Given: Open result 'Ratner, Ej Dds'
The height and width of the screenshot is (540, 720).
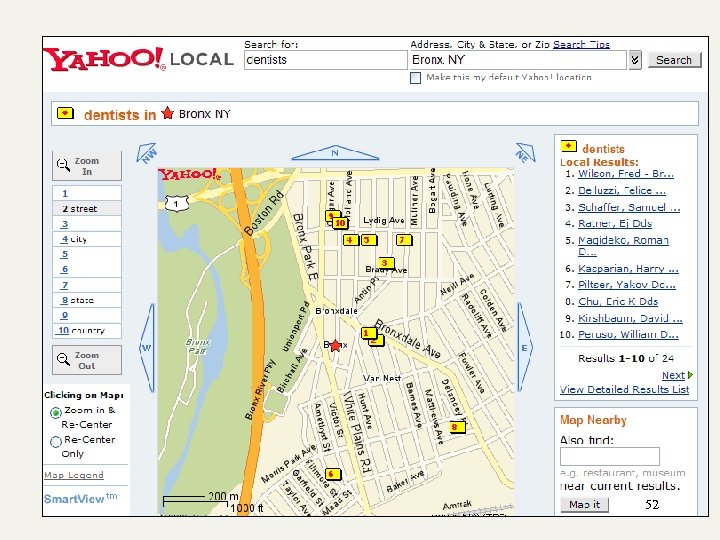Looking at the screenshot, I should click(x=615, y=223).
